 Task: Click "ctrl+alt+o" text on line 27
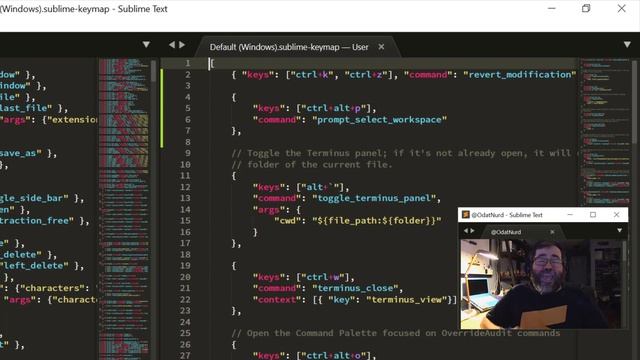[333, 356]
